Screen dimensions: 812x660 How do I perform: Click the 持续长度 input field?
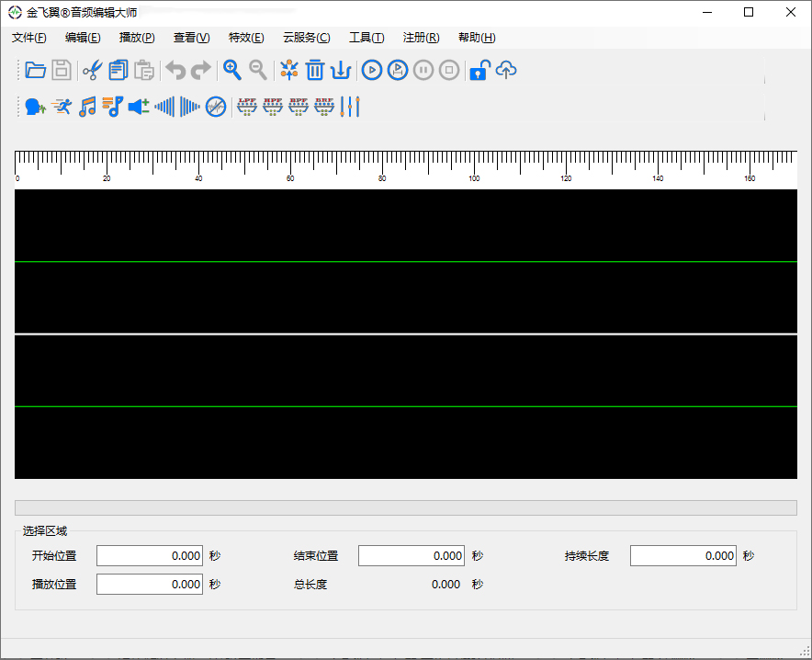point(682,555)
